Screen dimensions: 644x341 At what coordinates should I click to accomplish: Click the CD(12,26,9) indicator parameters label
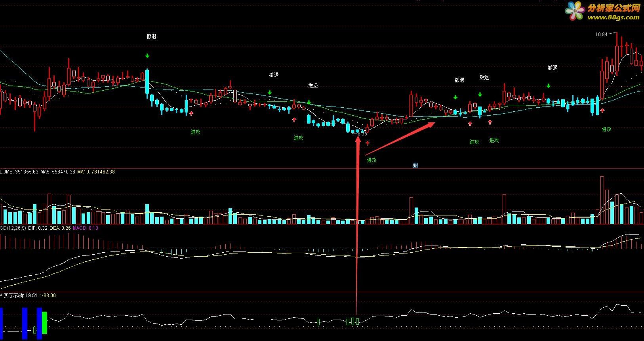click(x=14, y=228)
